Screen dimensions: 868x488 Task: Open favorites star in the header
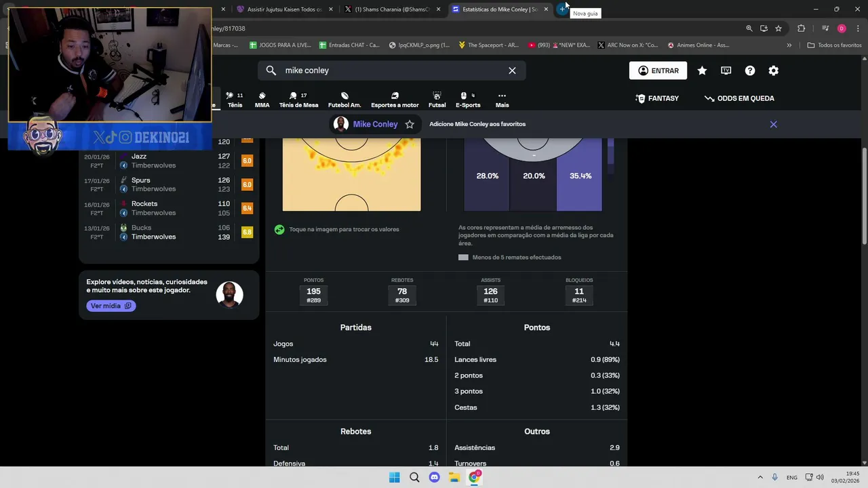point(702,70)
